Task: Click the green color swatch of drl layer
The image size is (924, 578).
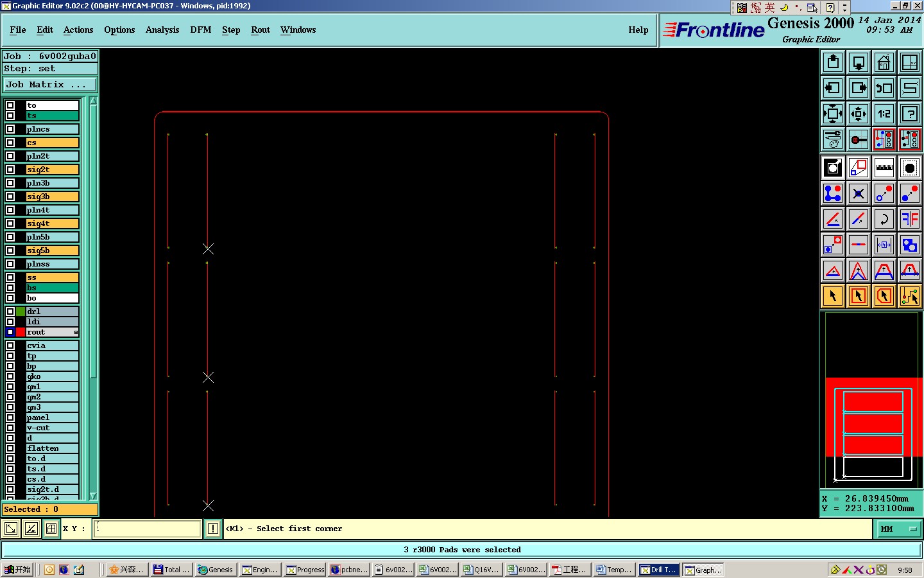Action: (21, 311)
